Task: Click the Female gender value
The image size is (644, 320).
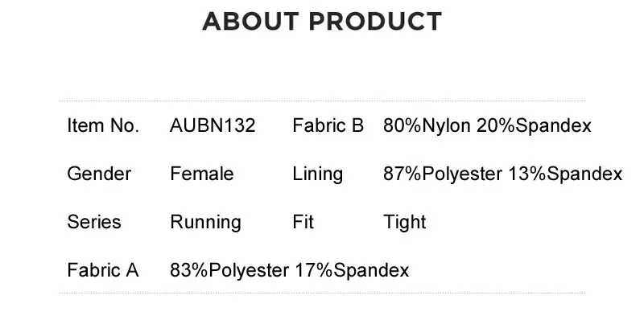Action: pos(202,174)
